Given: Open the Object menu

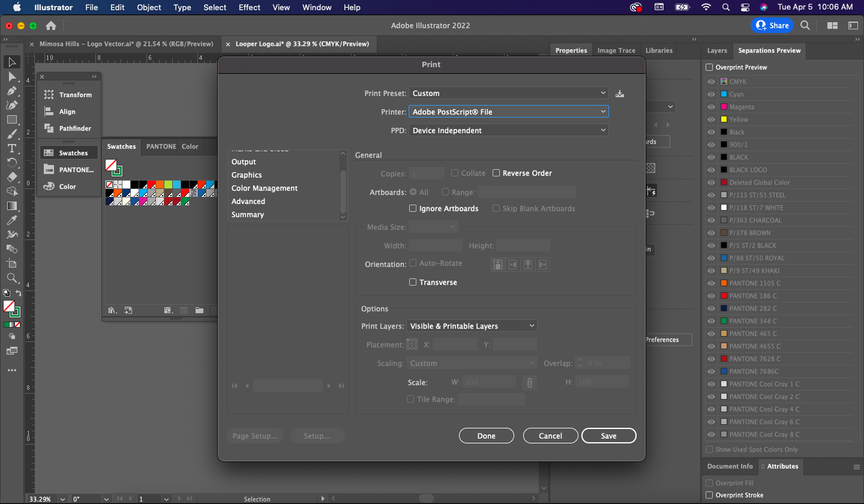Looking at the screenshot, I should point(149,7).
